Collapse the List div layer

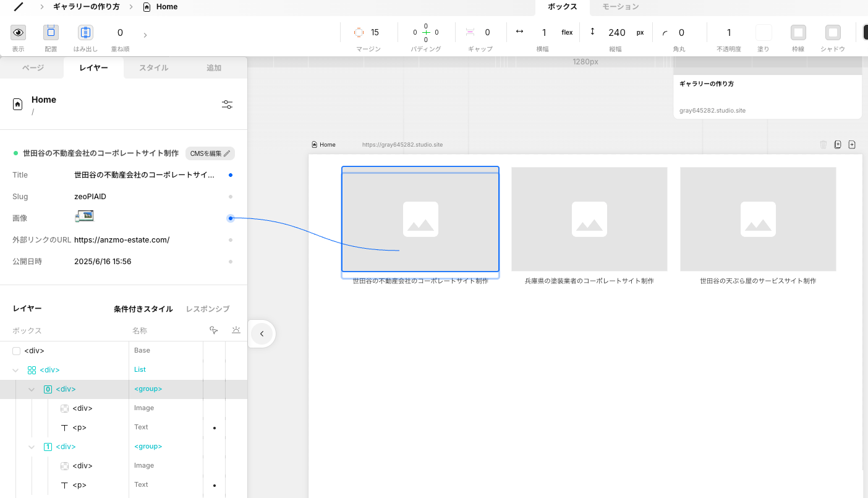pyautogui.click(x=16, y=371)
